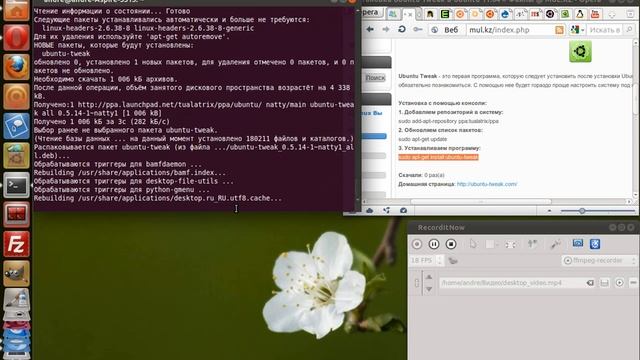Pause the RecordItNow recording
The image size is (640, 360).
[434, 244]
